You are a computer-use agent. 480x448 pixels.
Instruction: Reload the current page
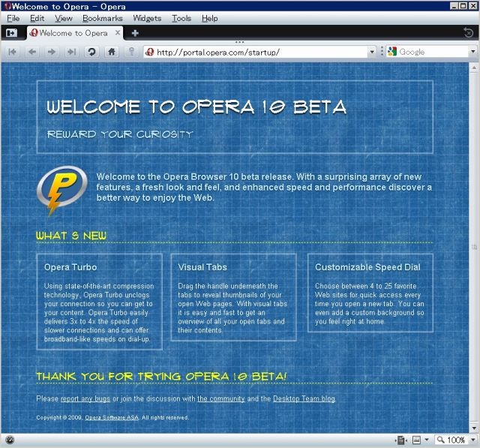pyautogui.click(x=91, y=52)
